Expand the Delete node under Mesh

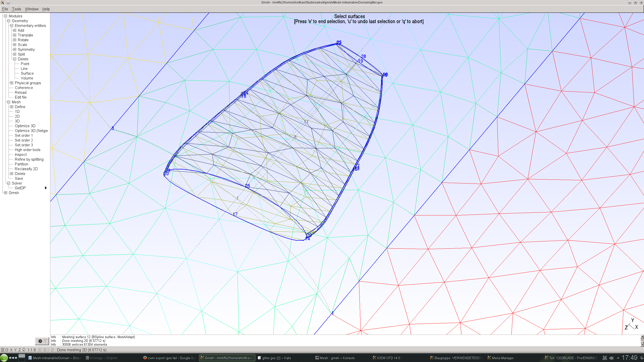[12, 174]
